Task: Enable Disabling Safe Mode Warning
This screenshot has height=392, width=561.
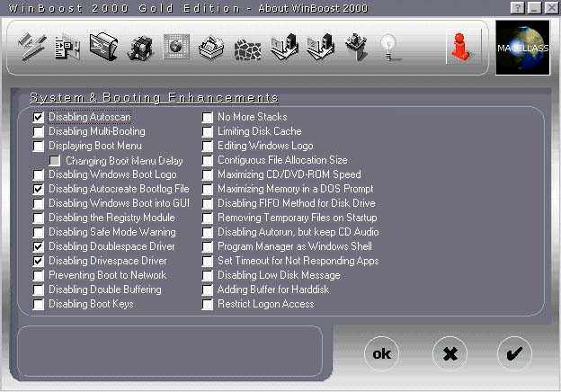Action: [39, 233]
